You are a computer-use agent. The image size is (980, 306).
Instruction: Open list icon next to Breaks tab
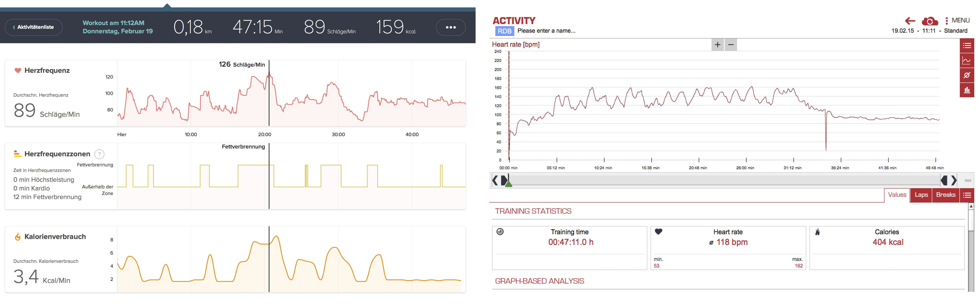pos(967,195)
